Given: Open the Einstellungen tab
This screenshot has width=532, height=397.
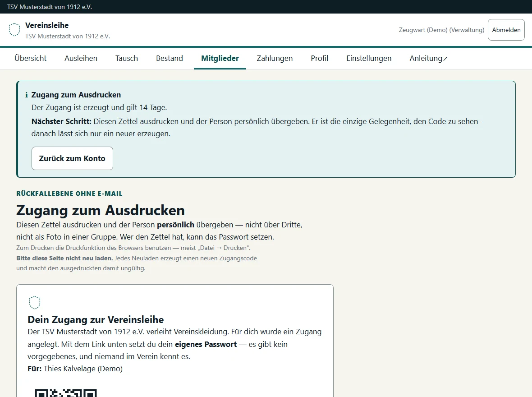Looking at the screenshot, I should pos(369,58).
